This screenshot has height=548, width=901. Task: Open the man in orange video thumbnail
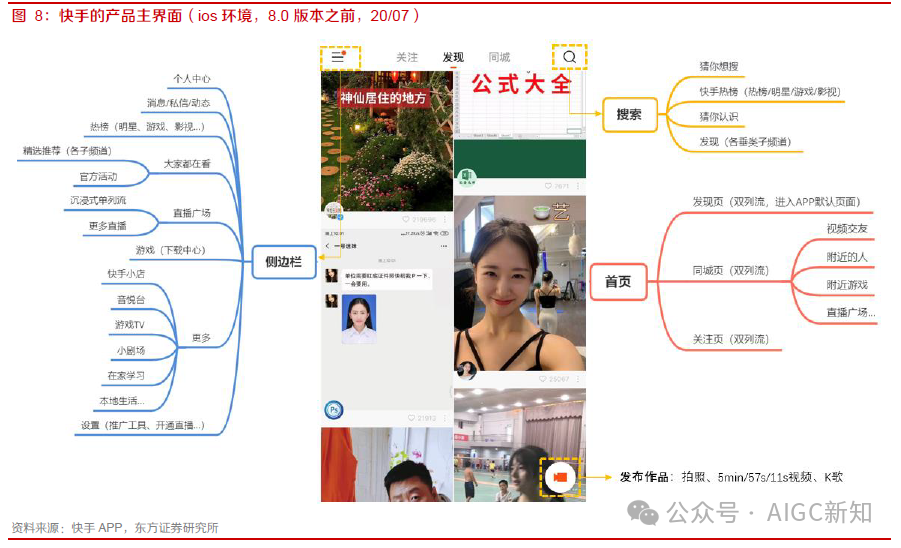[387, 465]
